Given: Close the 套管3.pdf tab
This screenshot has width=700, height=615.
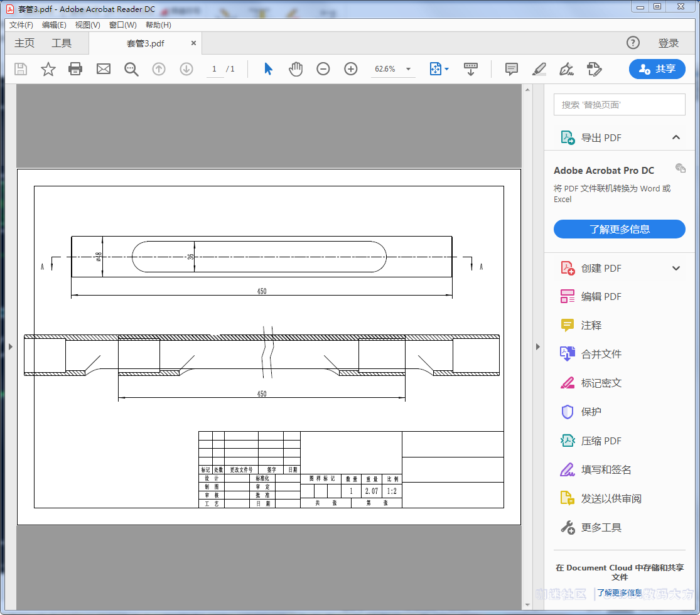Looking at the screenshot, I should pos(193,43).
